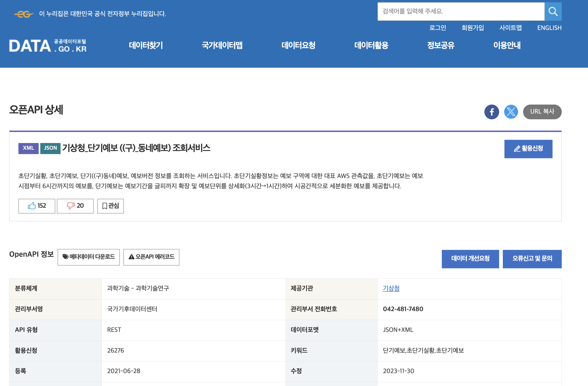Click the thumbs-down dislike button showing 20
The width and height of the screenshot is (588, 386).
75,206
